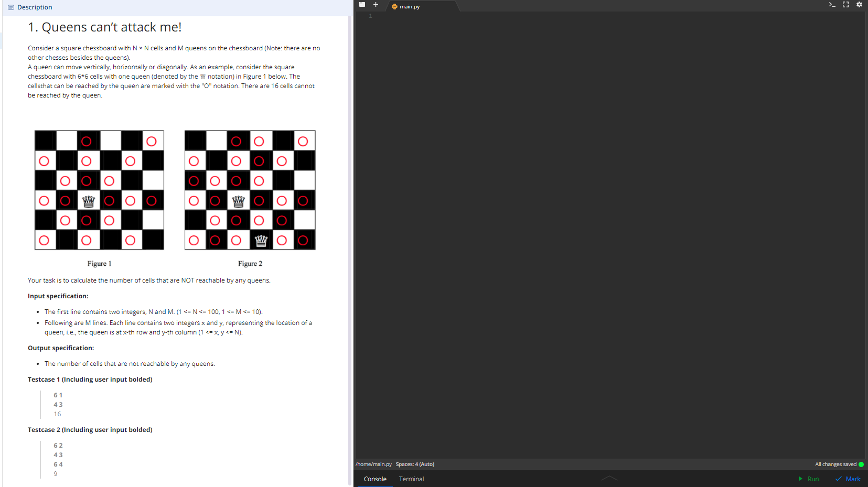
Task: Submit the solution using the Mark button
Action: click(848, 479)
